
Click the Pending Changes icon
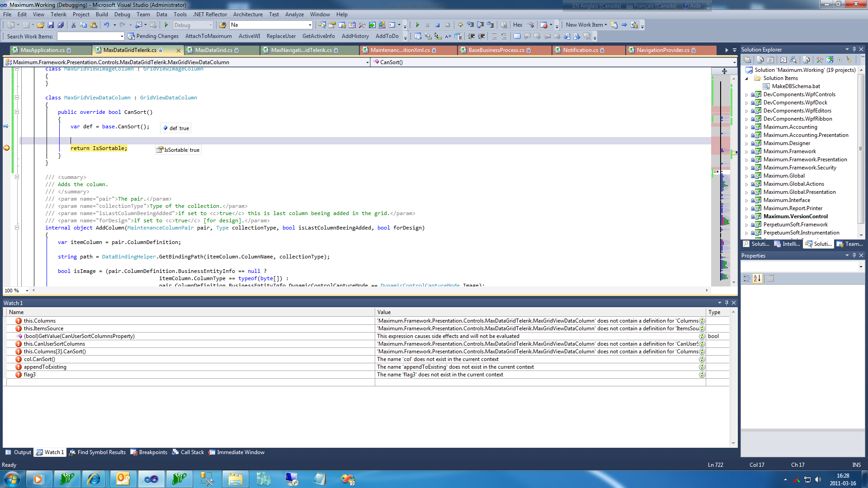[x=131, y=37]
